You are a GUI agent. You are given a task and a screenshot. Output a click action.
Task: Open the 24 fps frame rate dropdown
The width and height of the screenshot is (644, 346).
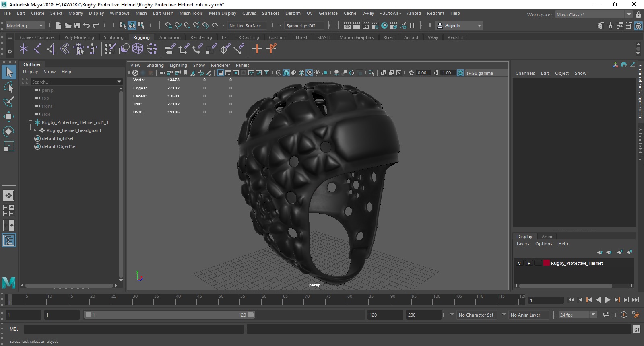coord(578,315)
